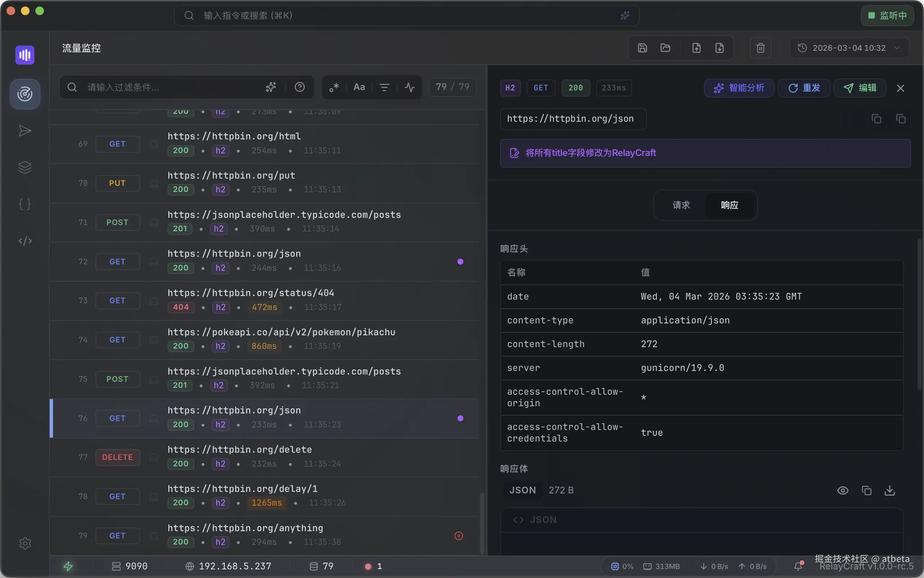Viewport: 924px width, 578px height.
Task: Select the send/compose icon in the left sidebar
Action: click(x=25, y=131)
